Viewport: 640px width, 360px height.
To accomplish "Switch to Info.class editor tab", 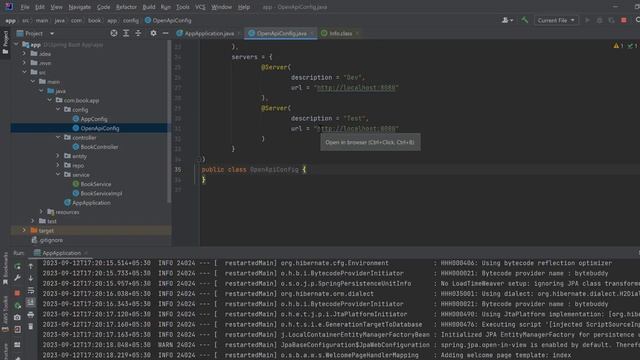I will (340, 33).
